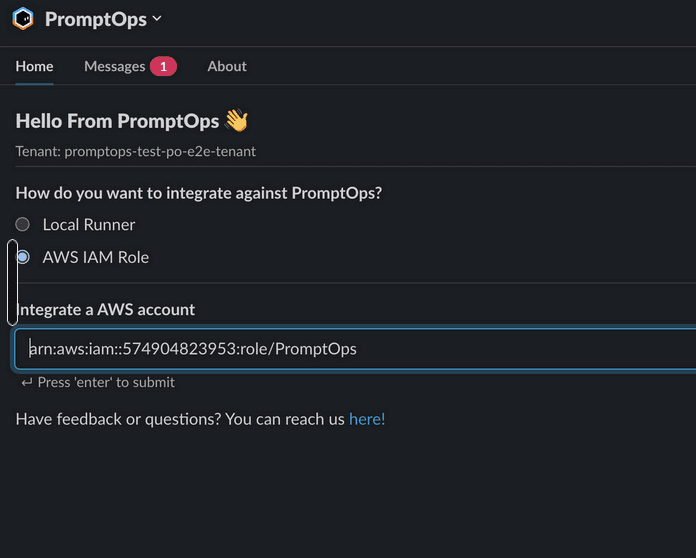Click the Hello From PromptOps heading

pos(117,121)
